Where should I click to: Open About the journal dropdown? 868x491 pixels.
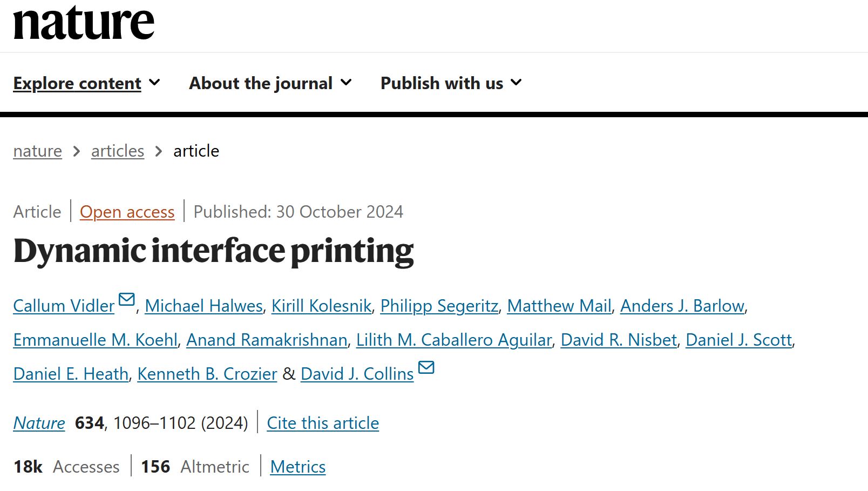click(x=270, y=83)
